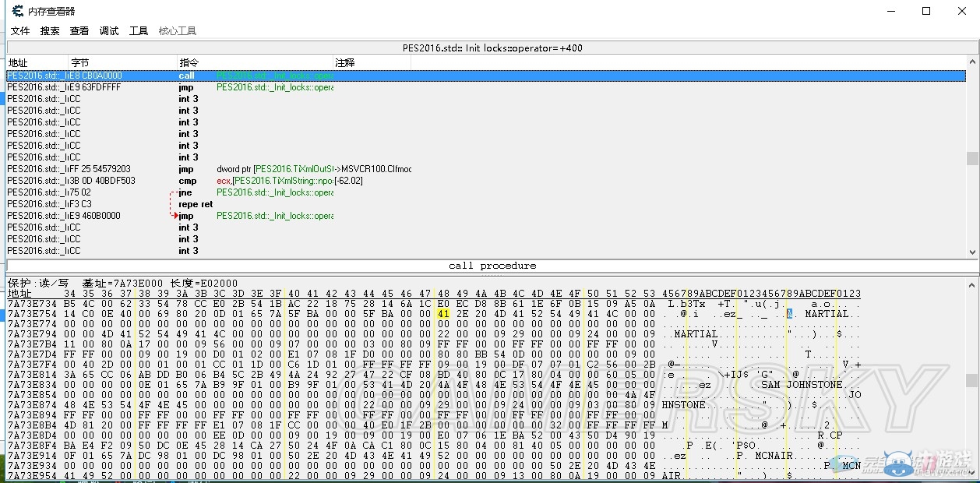Click the 地址 column header in disassembler
Image resolution: width=980 pixels, height=483 pixels.
pyautogui.click(x=37, y=62)
